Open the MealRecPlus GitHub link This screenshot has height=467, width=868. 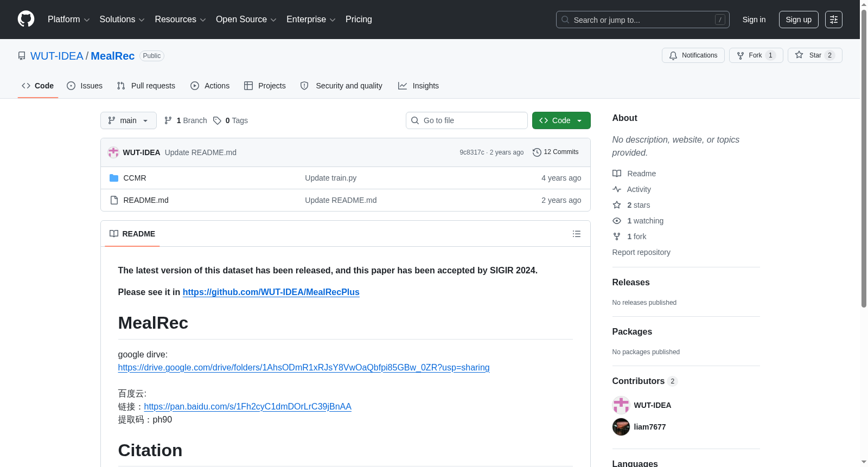pos(271,292)
